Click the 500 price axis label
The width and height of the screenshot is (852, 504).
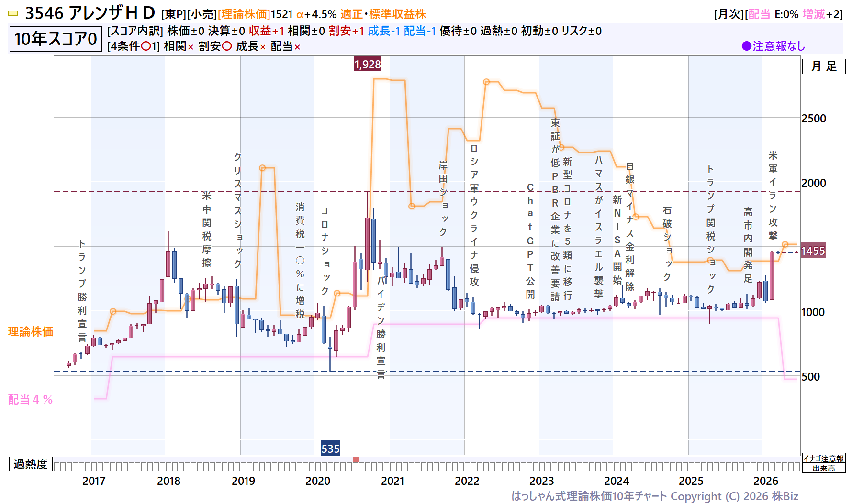(x=811, y=377)
